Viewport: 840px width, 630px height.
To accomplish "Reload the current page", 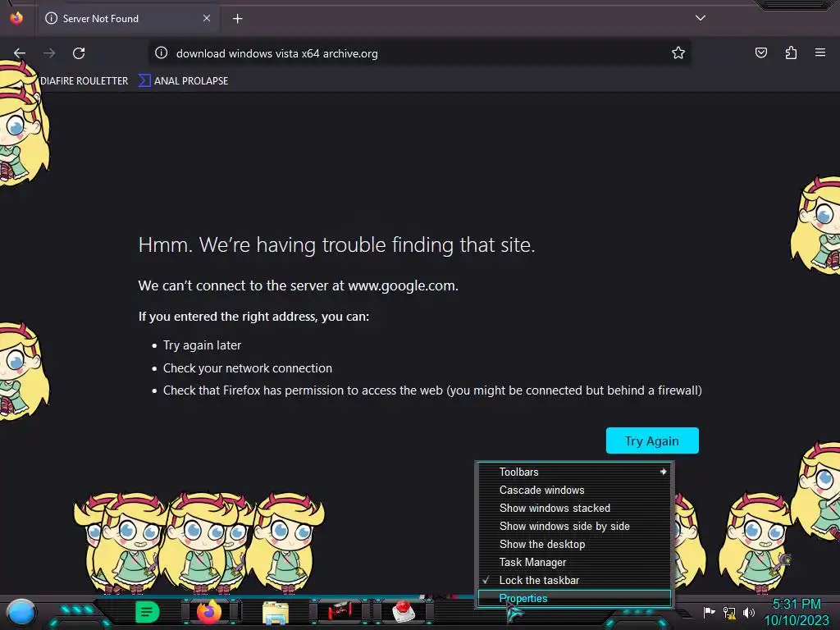I will coord(79,53).
